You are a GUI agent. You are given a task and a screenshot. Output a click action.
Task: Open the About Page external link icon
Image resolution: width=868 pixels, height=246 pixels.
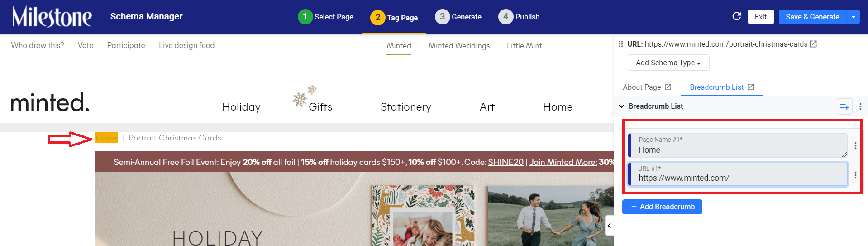pyautogui.click(x=668, y=87)
